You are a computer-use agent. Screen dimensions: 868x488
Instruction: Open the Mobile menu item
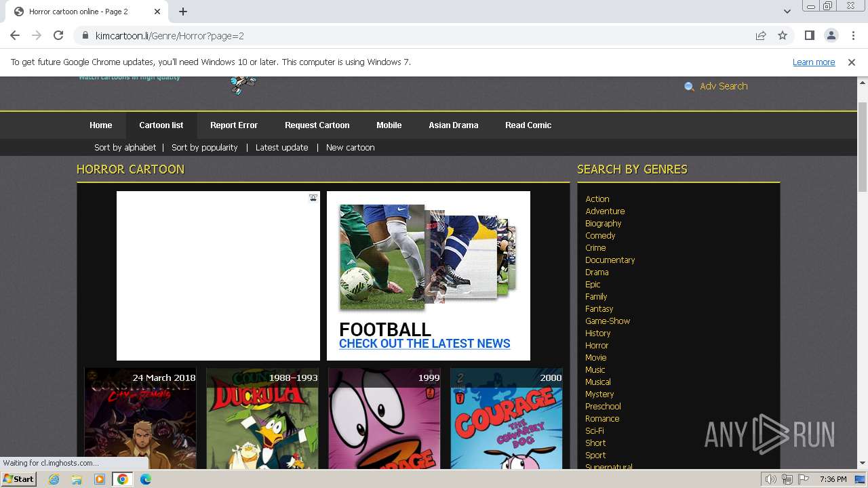point(389,125)
